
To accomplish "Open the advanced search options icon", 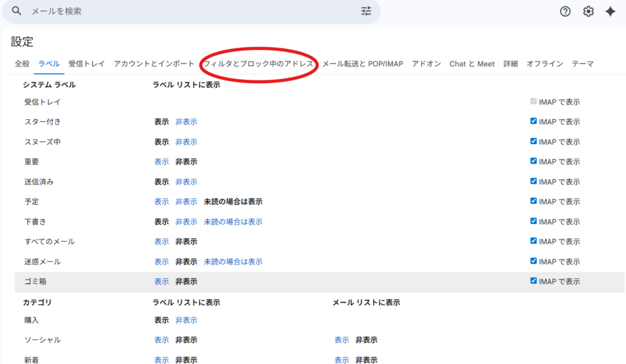I will pyautogui.click(x=366, y=11).
